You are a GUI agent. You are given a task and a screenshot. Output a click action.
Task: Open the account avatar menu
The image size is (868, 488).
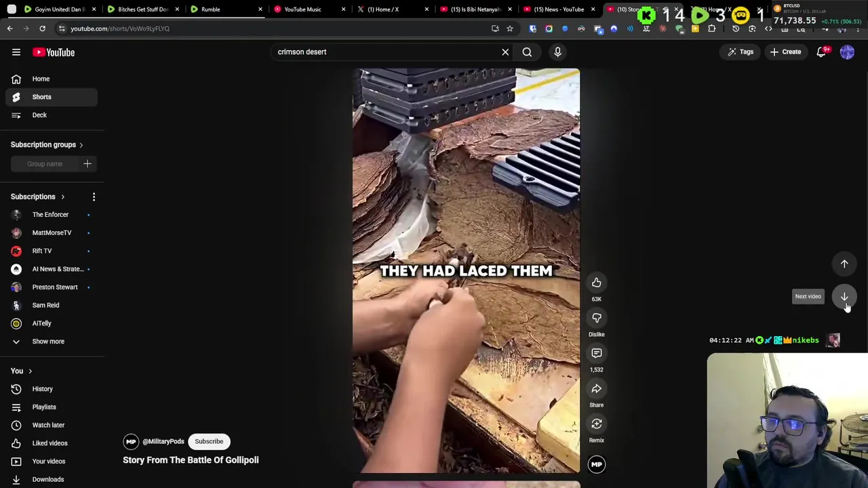pos(847,52)
